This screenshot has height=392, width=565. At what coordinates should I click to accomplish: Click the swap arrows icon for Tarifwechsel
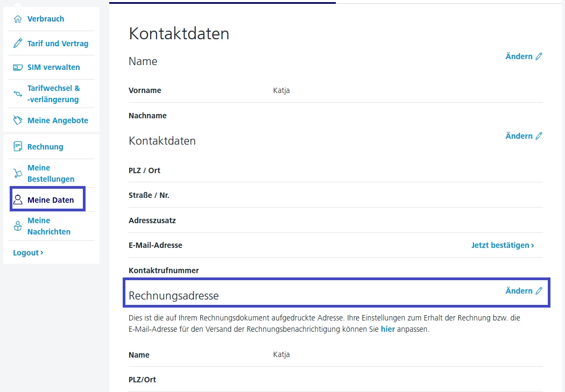pyautogui.click(x=18, y=94)
